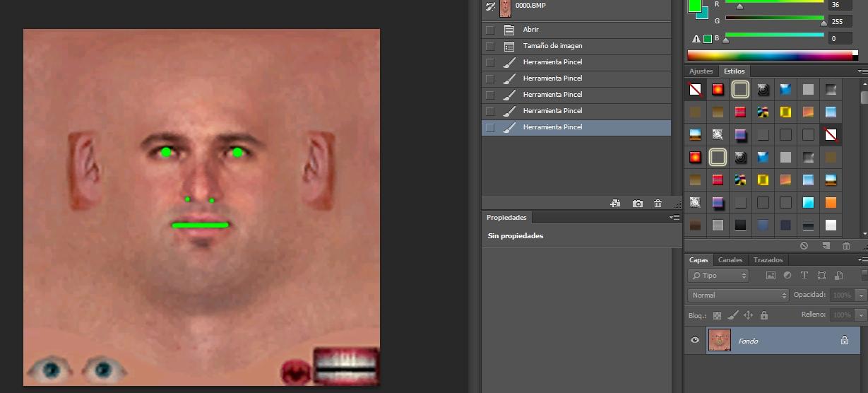Screen dimensions: 868x393
Task: Delete current history state with trash icon
Action: pos(658,204)
